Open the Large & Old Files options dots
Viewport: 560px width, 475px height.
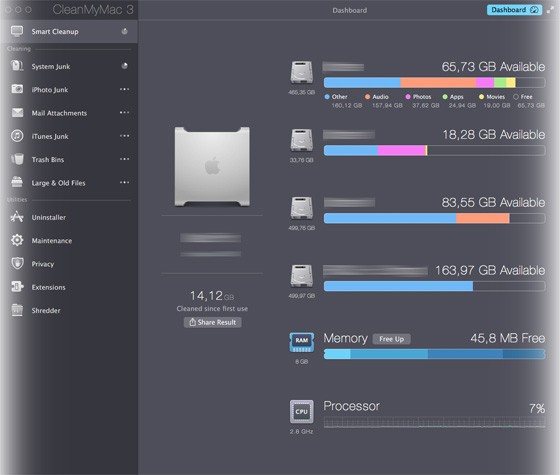[x=124, y=182]
